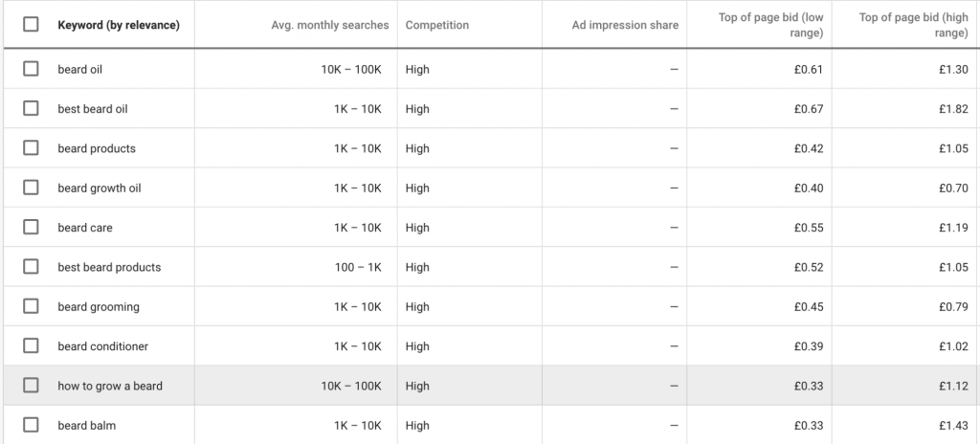Check the 'beard balm' row checkbox
The height and width of the screenshot is (444, 980).
pyautogui.click(x=31, y=425)
